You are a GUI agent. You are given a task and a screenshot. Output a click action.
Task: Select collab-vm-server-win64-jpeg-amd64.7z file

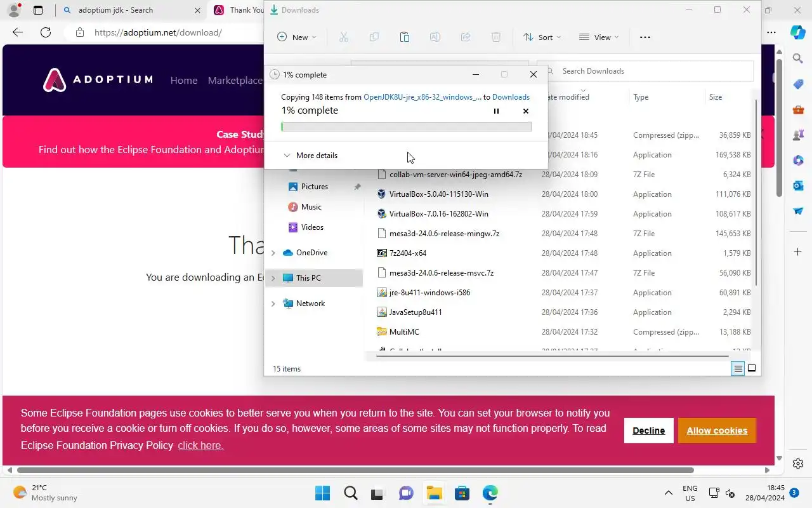(x=455, y=175)
